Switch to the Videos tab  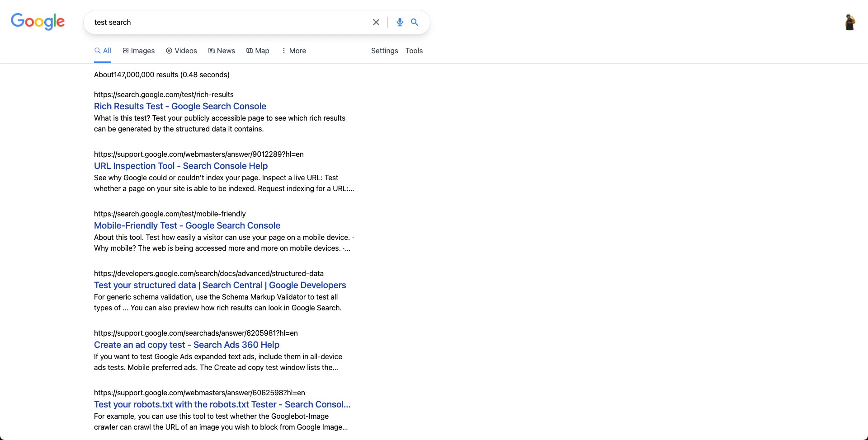click(x=181, y=51)
